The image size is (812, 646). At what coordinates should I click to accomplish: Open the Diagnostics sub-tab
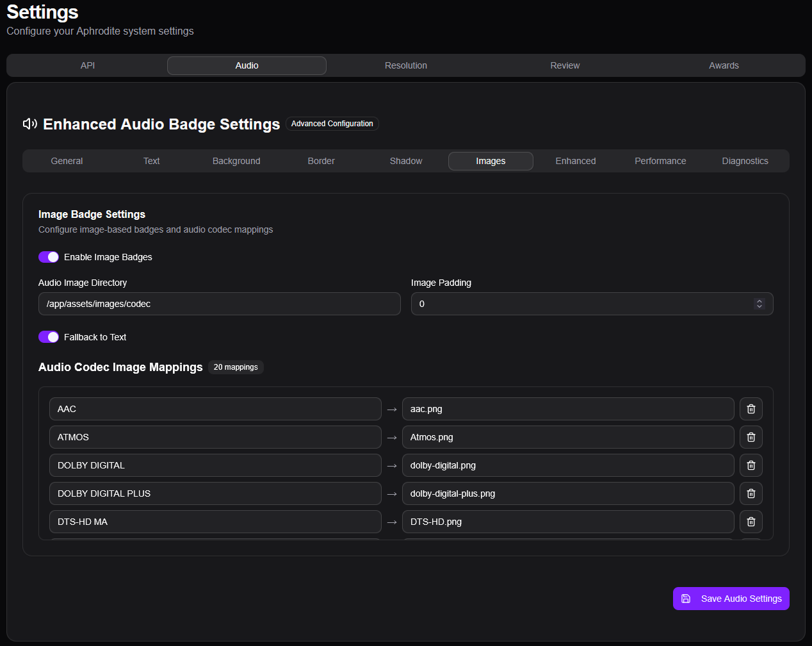pos(745,161)
